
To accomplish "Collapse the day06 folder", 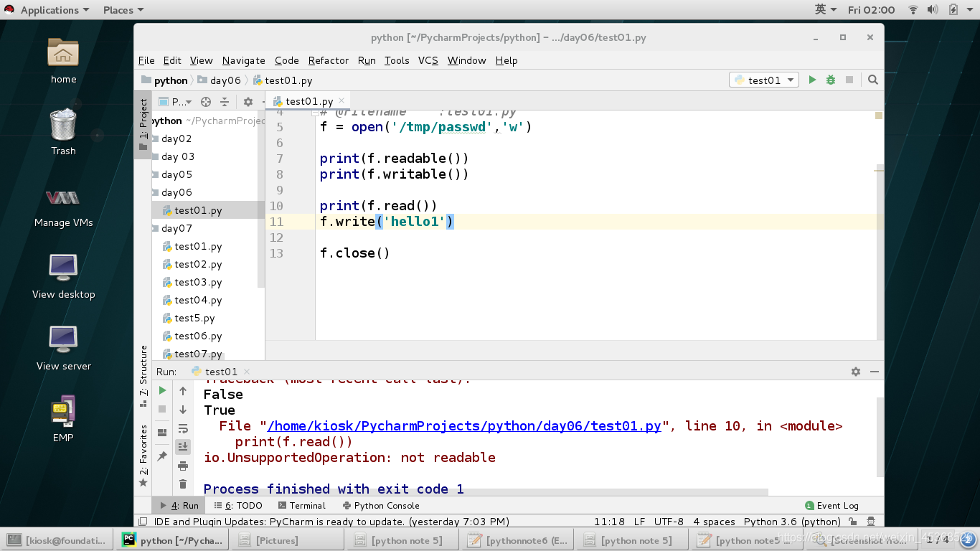I will point(156,192).
